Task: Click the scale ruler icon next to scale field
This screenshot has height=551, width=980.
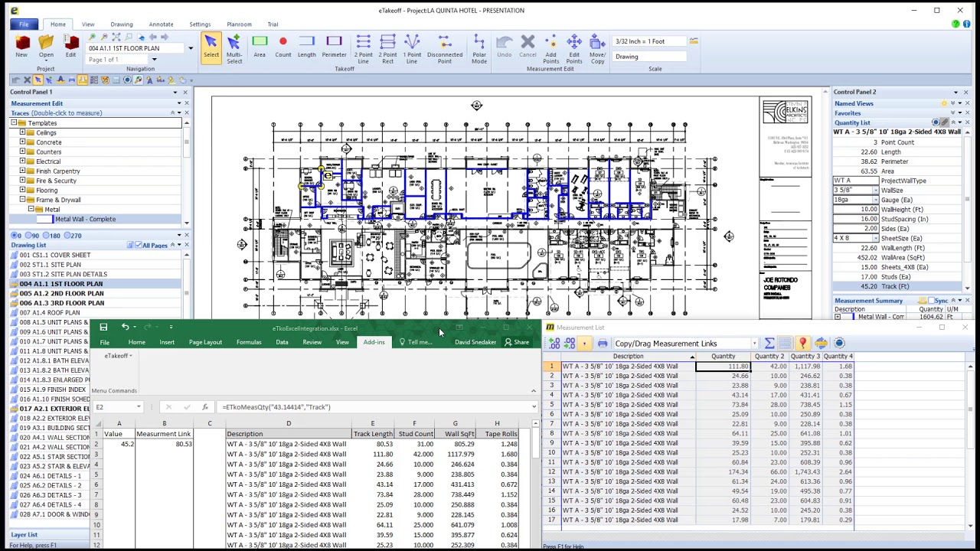Action: [x=694, y=41]
